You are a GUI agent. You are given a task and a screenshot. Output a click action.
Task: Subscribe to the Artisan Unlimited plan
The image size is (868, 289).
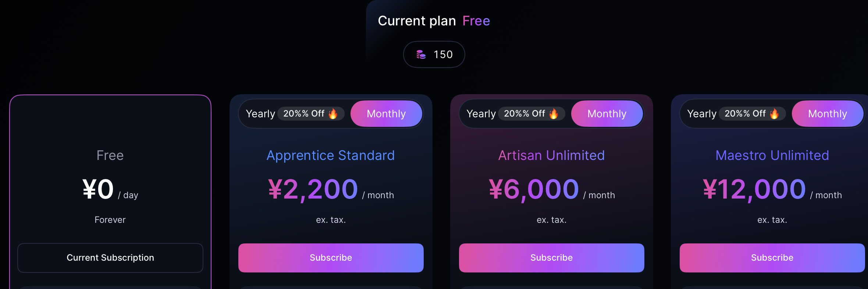(x=552, y=258)
